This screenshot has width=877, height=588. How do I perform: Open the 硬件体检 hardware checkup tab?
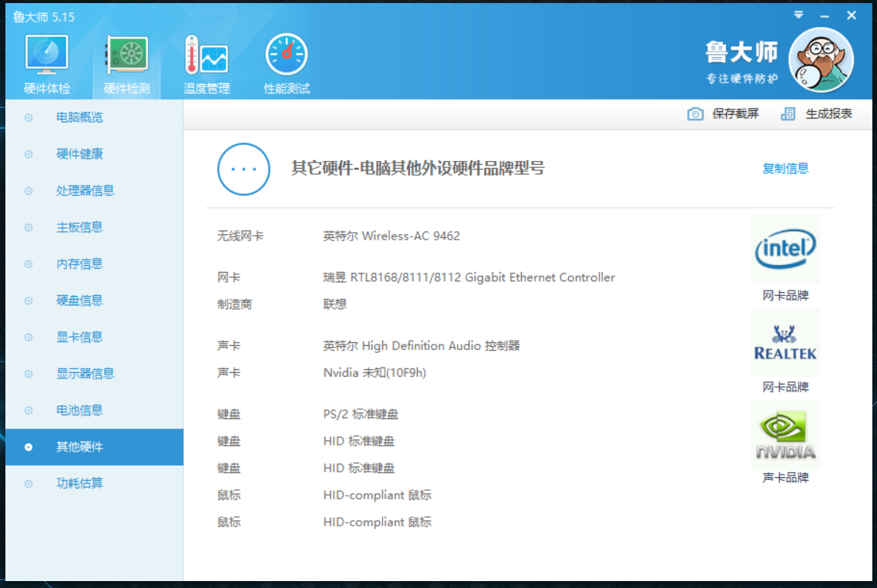click(46, 64)
